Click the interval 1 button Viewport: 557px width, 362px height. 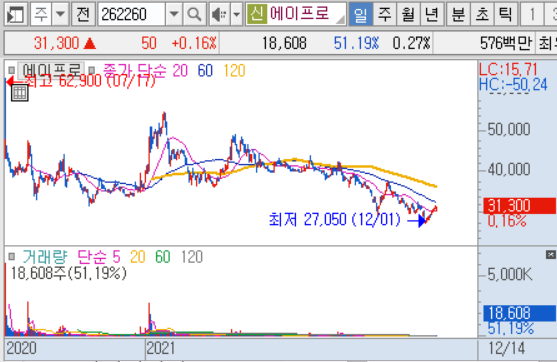[532, 15]
